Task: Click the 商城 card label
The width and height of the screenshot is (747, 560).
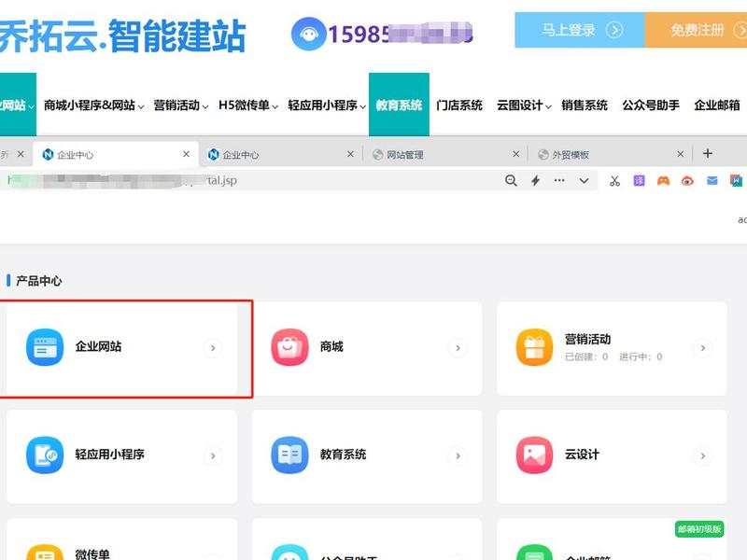Action: click(x=331, y=346)
